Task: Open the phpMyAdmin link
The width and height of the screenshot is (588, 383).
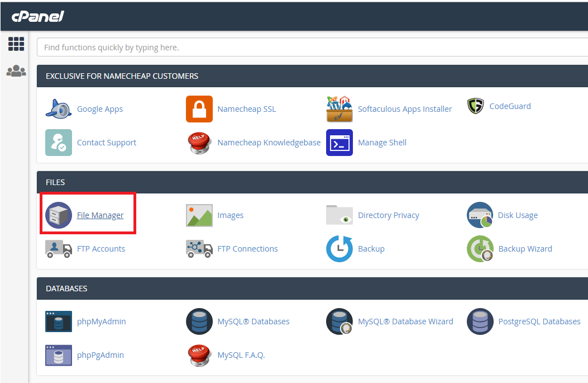Action: click(101, 321)
